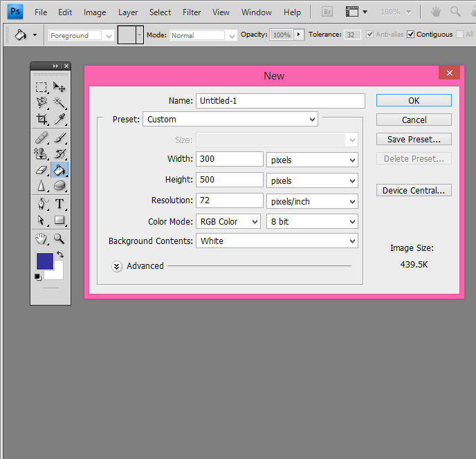The image size is (476, 459).
Task: Select the Zoom tool in toolbox
Action: point(59,238)
